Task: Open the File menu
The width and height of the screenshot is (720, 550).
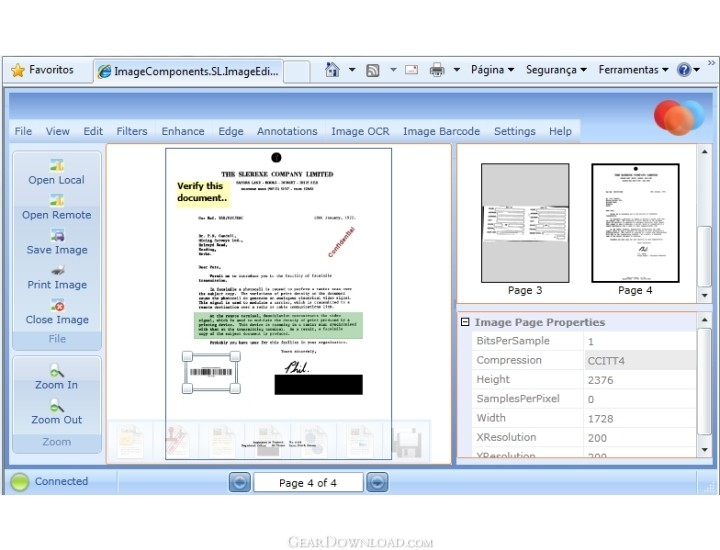Action: click(x=23, y=131)
